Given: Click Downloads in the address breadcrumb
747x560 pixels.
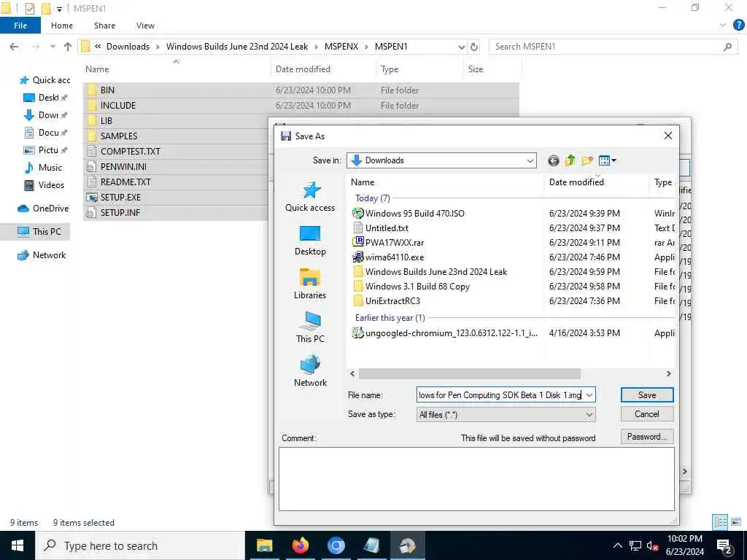Looking at the screenshot, I should tap(128, 47).
